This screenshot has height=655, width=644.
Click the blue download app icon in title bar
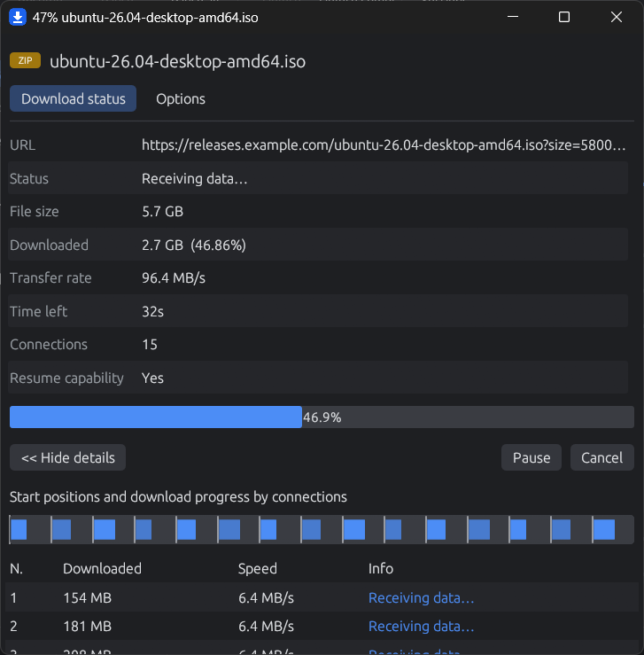point(18,17)
